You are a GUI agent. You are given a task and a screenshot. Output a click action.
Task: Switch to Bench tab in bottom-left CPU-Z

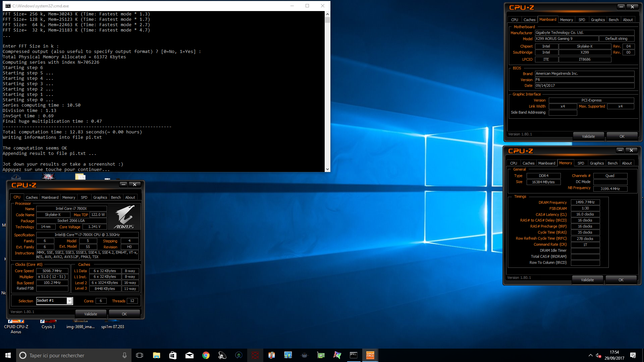[116, 197]
